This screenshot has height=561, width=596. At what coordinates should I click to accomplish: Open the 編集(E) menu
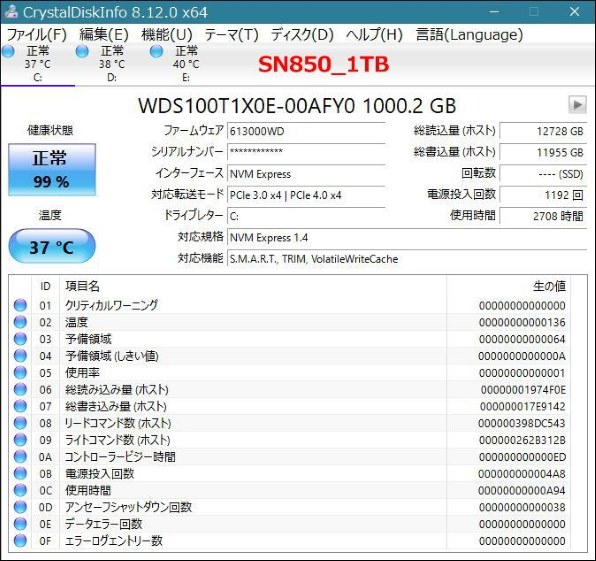104,35
